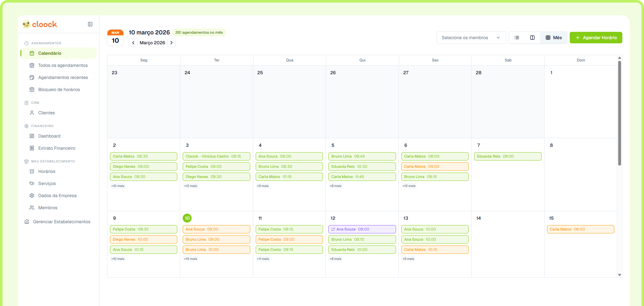Viewport: 644px width, 306px height.
Task: Click the cloock frog logo
Action: (39, 24)
